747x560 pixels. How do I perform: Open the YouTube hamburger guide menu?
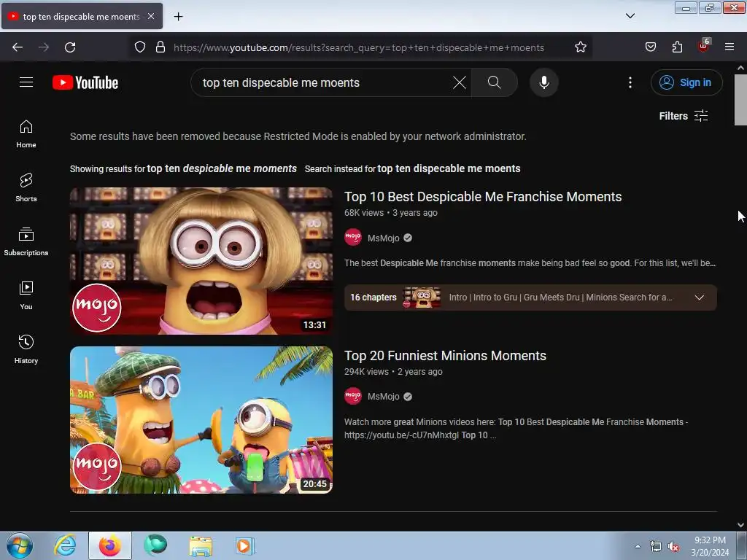coord(26,82)
